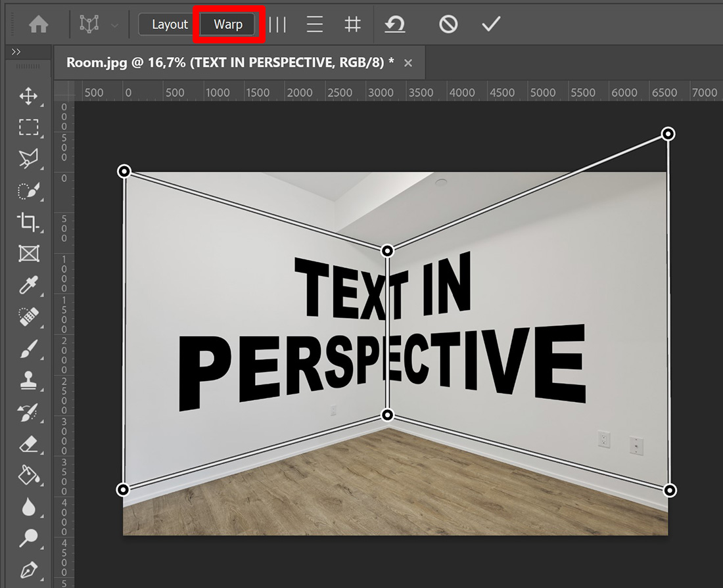Cancel the warp with the prohibition button

click(x=448, y=24)
